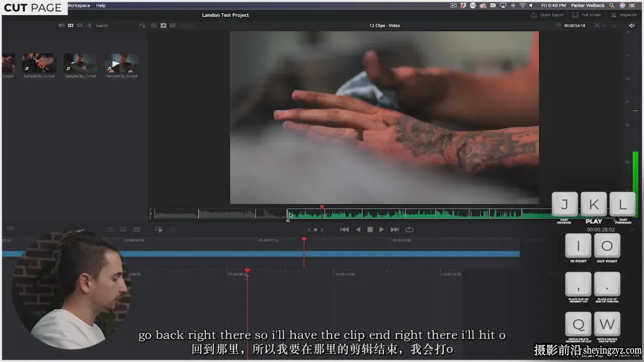
Task: Click the viewer timecode 00:00:54:18
Action: click(575, 26)
